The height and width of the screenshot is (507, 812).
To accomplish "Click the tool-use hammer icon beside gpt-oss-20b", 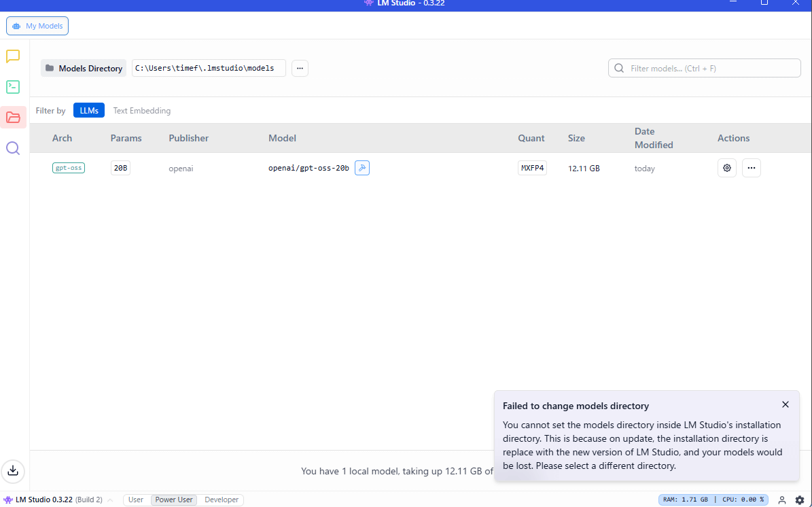I will pos(362,168).
